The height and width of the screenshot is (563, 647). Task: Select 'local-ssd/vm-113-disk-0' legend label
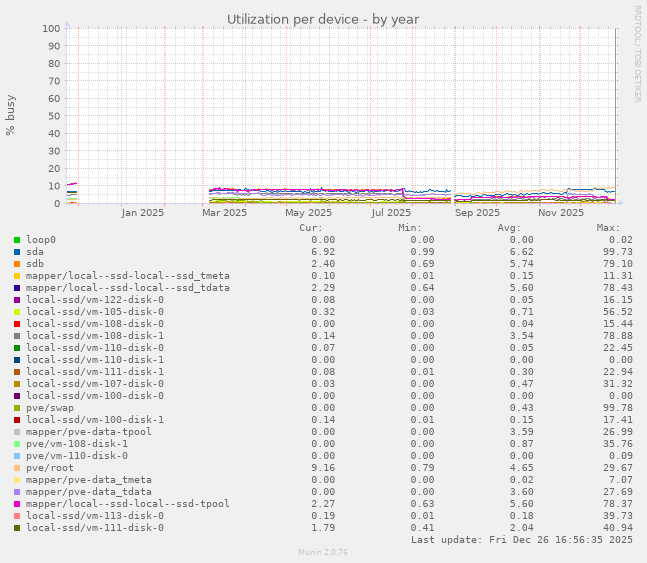95,516
